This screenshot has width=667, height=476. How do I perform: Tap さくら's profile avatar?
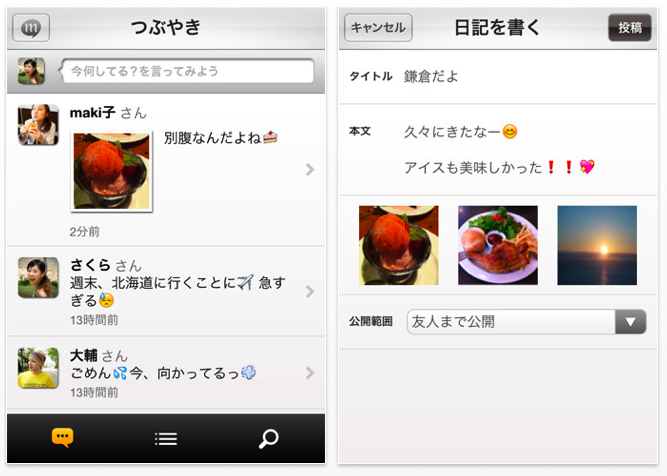(x=38, y=277)
